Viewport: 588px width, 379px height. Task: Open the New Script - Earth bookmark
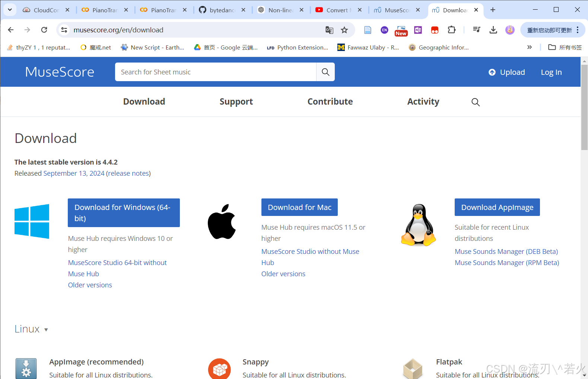(153, 47)
